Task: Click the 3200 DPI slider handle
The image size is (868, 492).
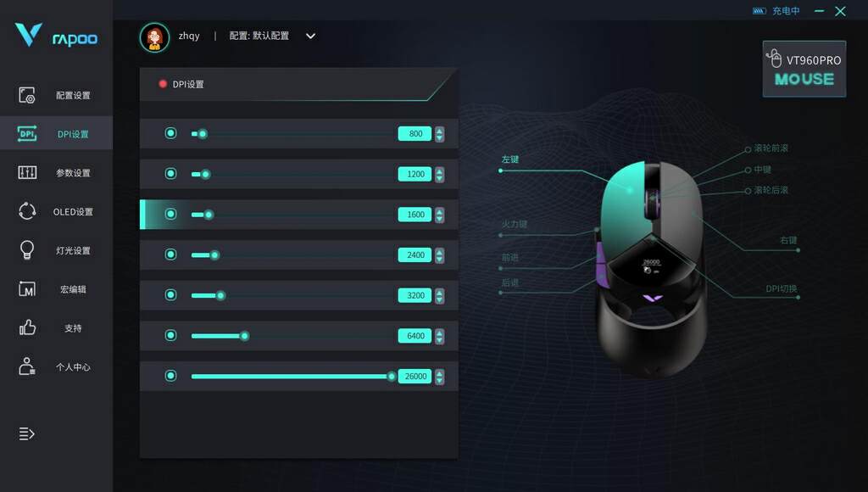Action: (220, 295)
